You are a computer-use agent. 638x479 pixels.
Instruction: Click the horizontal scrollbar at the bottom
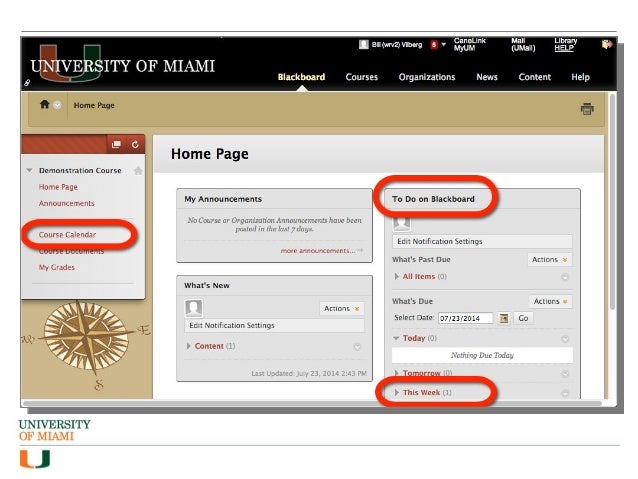coord(312,403)
